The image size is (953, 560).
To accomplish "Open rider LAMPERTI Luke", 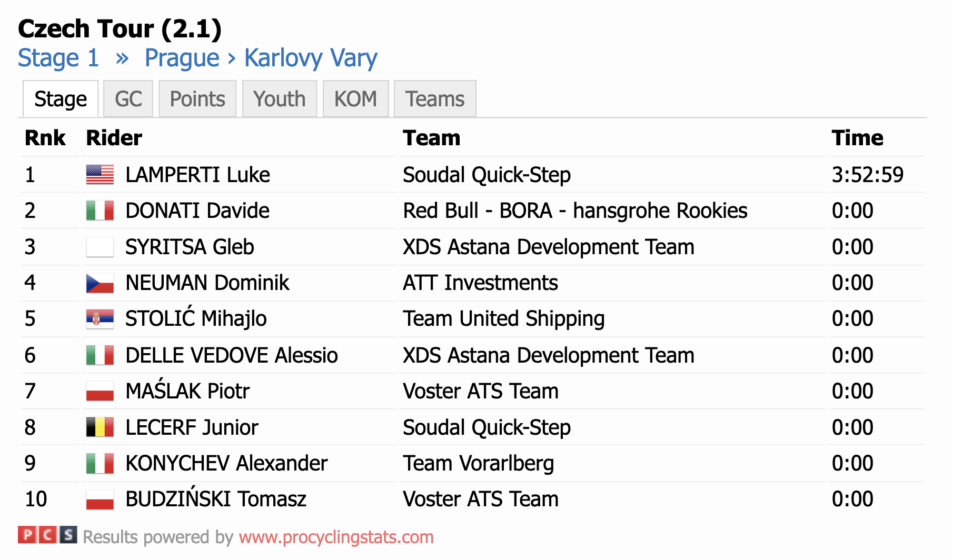I will pos(198,175).
